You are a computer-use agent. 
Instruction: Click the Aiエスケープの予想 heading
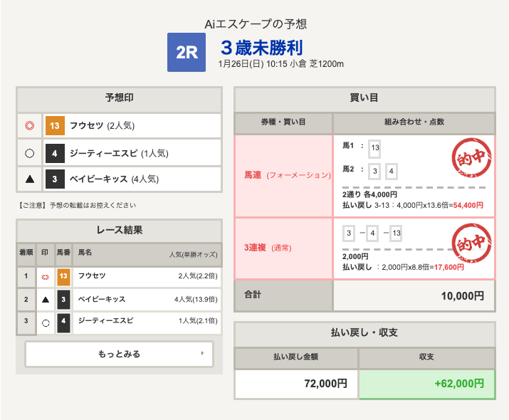(256, 24)
